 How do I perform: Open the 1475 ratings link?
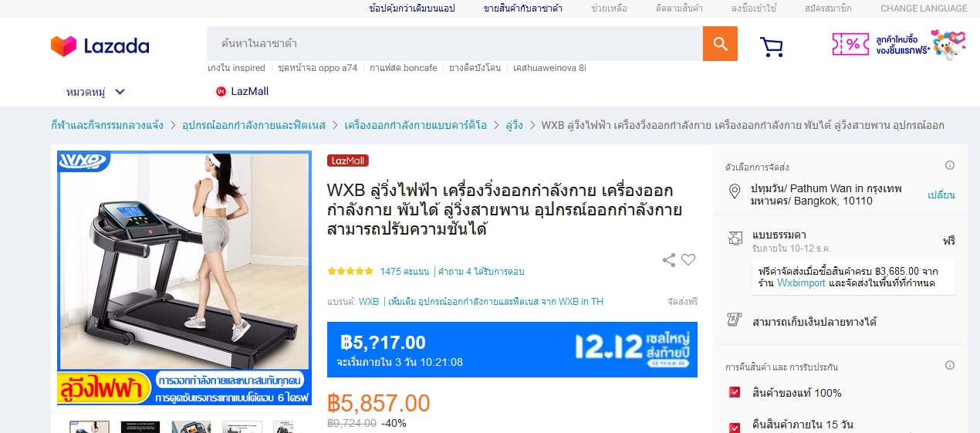(404, 272)
